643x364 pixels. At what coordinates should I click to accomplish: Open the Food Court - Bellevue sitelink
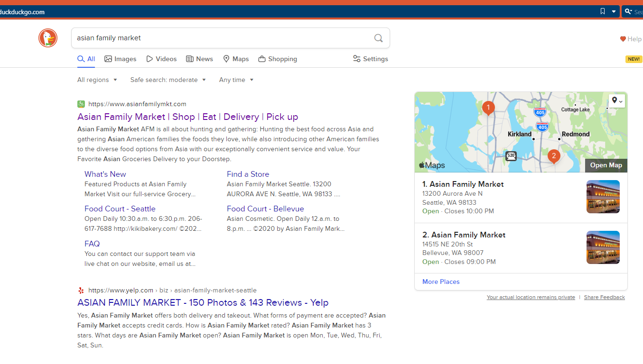pyautogui.click(x=265, y=209)
